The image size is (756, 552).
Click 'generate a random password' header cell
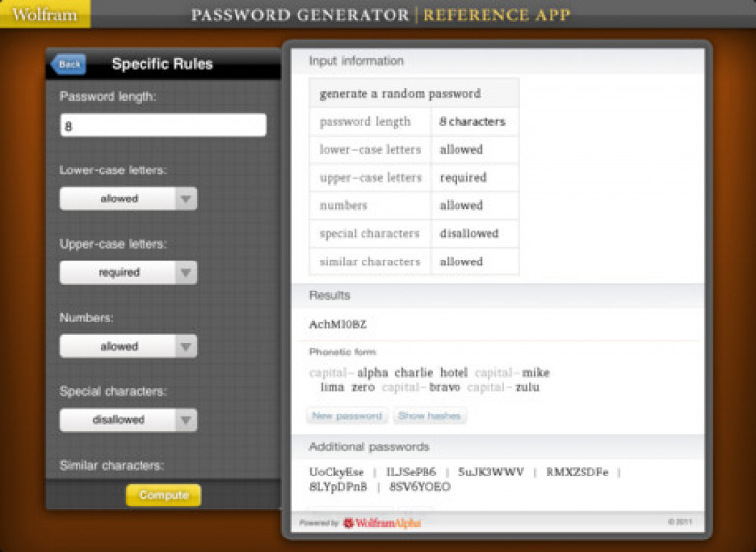tap(414, 93)
